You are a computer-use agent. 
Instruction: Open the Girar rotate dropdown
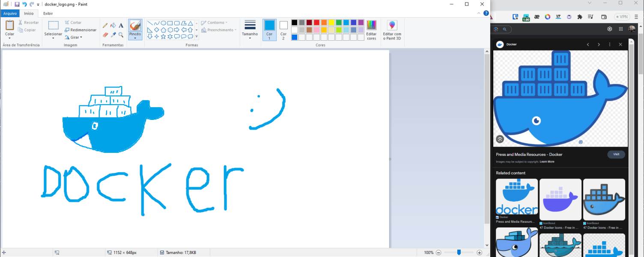[x=76, y=37]
